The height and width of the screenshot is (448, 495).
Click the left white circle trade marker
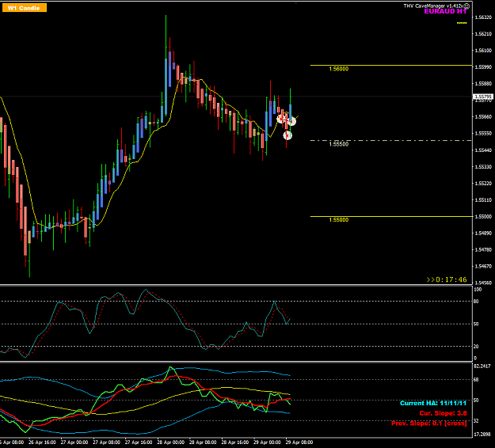281,119
